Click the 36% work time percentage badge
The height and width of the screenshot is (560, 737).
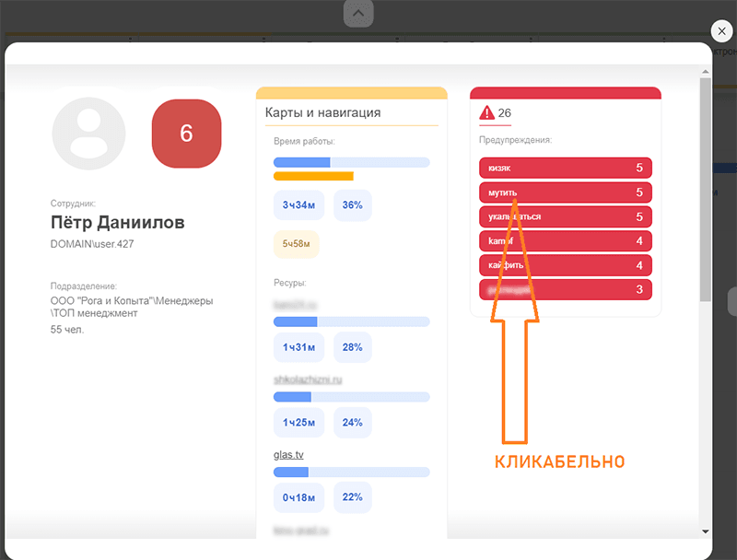(352, 205)
